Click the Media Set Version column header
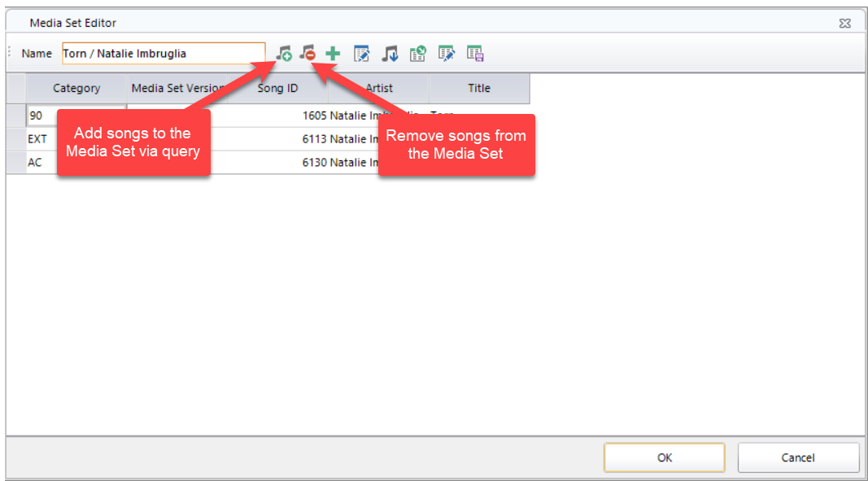Viewport: 868px width, 481px height. click(x=177, y=88)
